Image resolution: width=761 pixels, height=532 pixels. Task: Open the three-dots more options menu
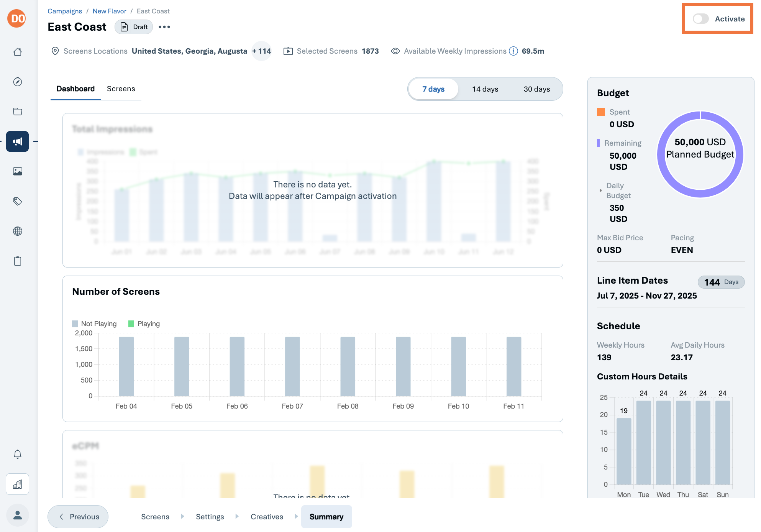tap(164, 27)
